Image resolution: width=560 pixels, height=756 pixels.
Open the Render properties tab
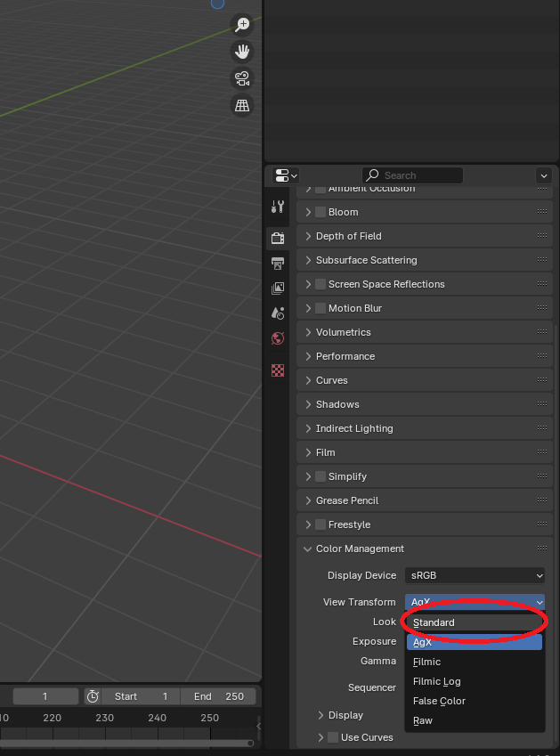(x=278, y=238)
